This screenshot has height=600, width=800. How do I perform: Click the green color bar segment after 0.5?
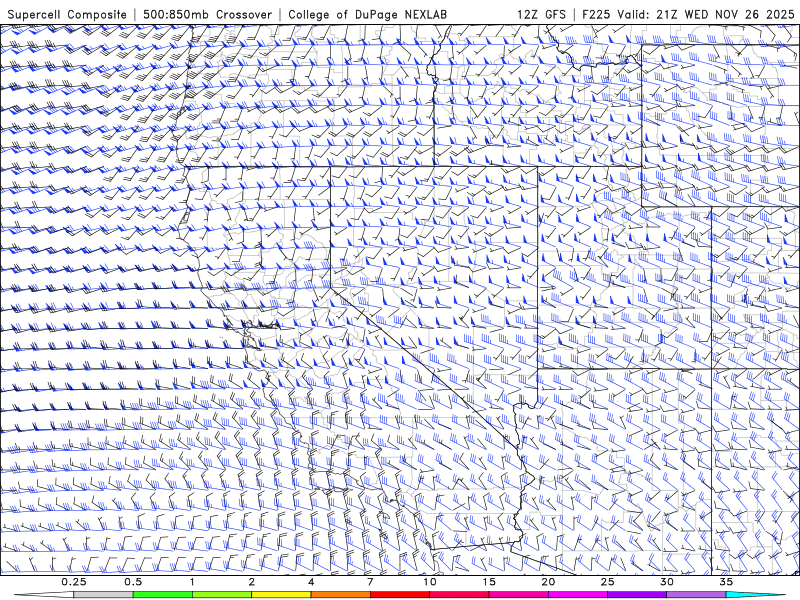click(x=163, y=595)
